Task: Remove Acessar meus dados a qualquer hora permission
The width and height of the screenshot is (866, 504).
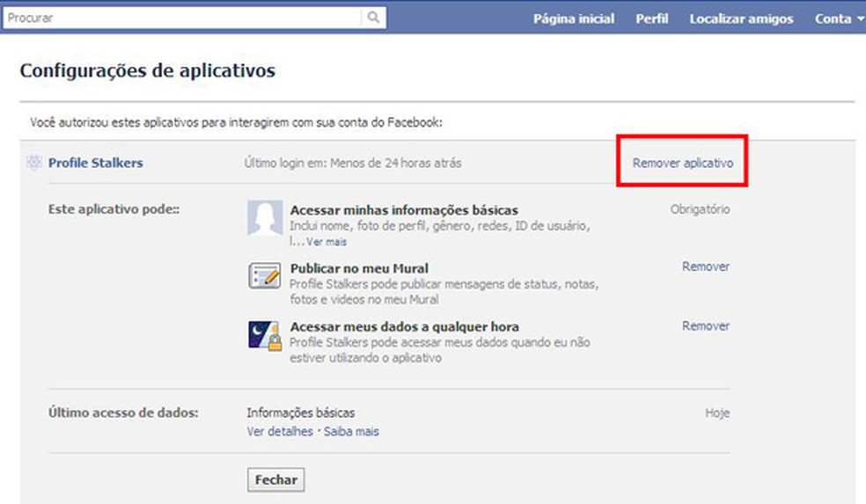Action: tap(705, 325)
